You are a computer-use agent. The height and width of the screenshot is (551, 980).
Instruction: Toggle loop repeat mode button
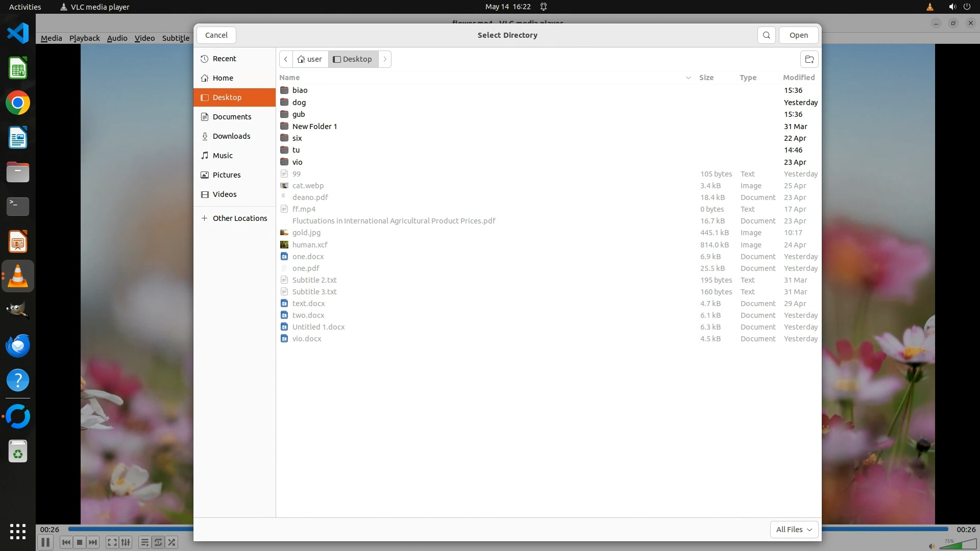[x=158, y=542]
